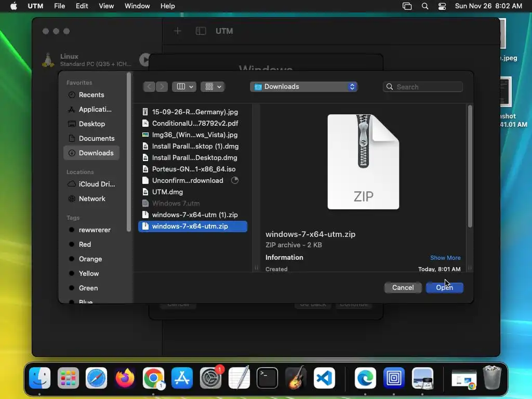
Task: Open Google Chrome in the dock
Action: (153, 378)
